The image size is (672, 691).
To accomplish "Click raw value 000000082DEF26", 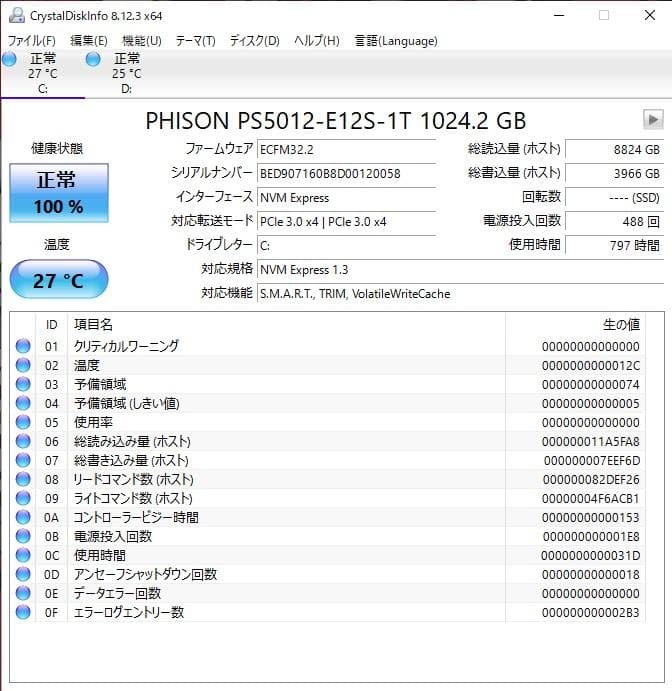I will click(591, 479).
